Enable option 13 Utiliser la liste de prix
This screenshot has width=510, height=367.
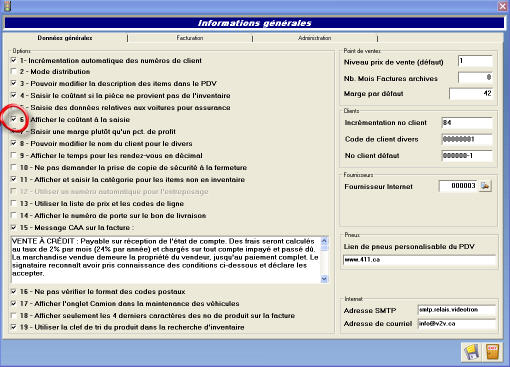coord(14,203)
